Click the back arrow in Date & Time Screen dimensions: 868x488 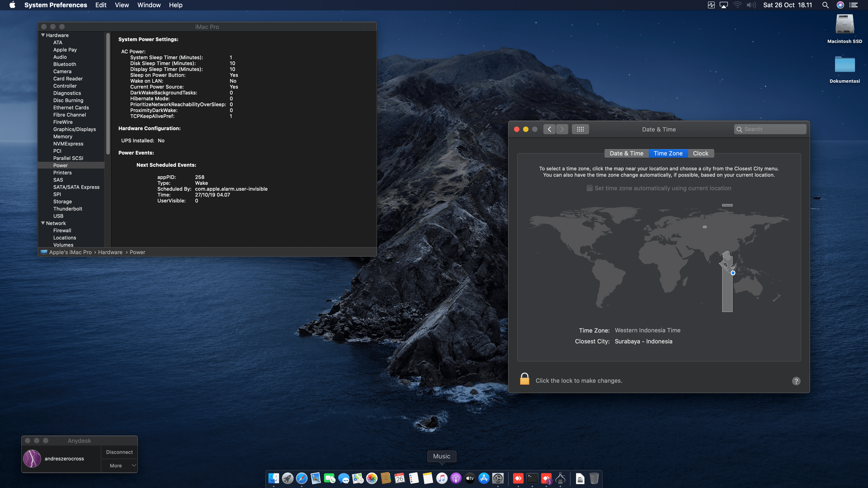549,129
